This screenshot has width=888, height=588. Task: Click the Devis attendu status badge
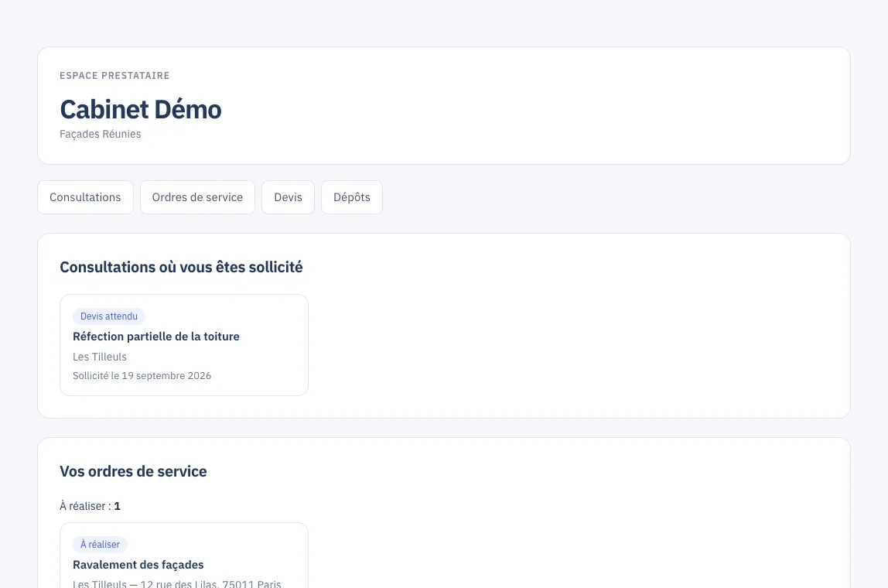coord(109,316)
